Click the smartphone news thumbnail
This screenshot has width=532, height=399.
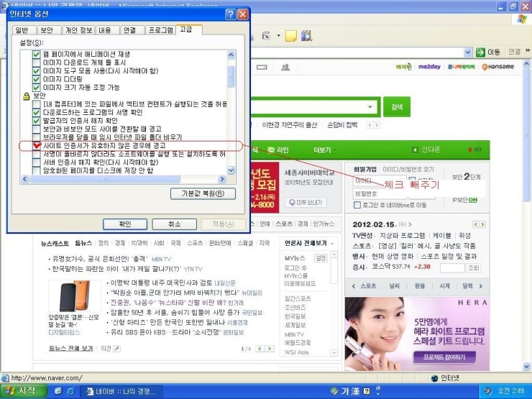pyautogui.click(x=75, y=296)
